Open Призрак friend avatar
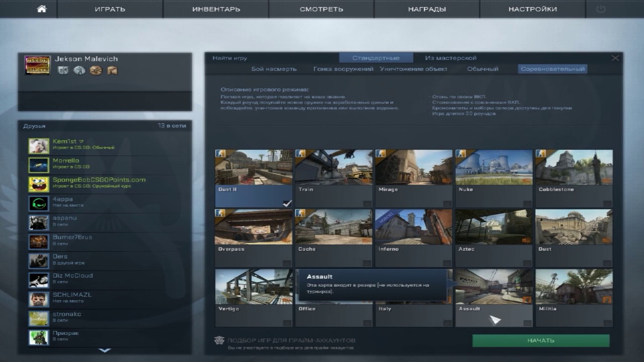 [x=39, y=337]
